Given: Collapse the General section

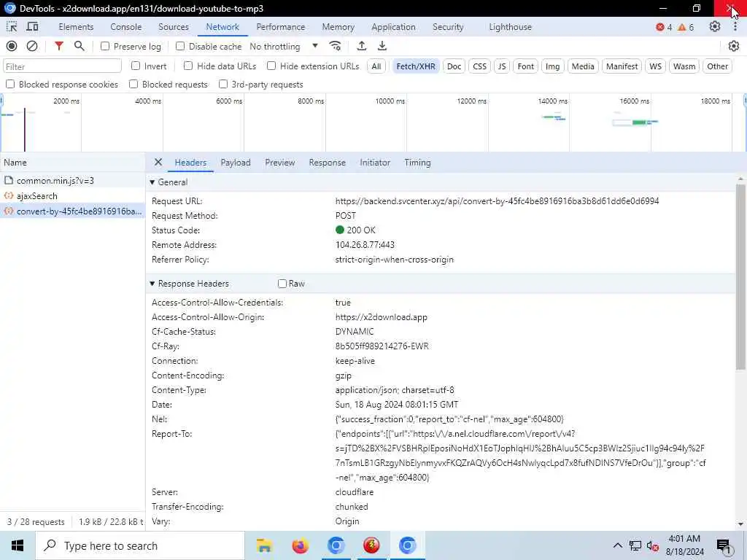Looking at the screenshot, I should click(152, 182).
